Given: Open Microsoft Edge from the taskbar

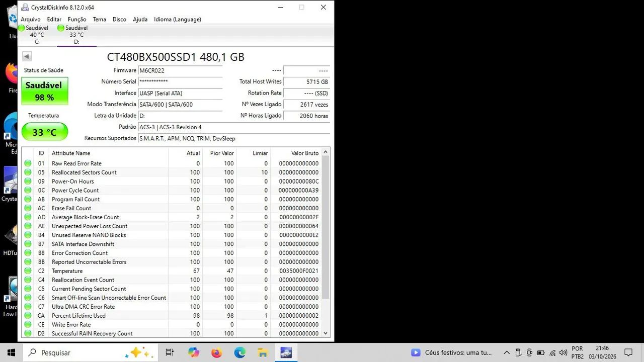Looking at the screenshot, I should click(240, 352).
